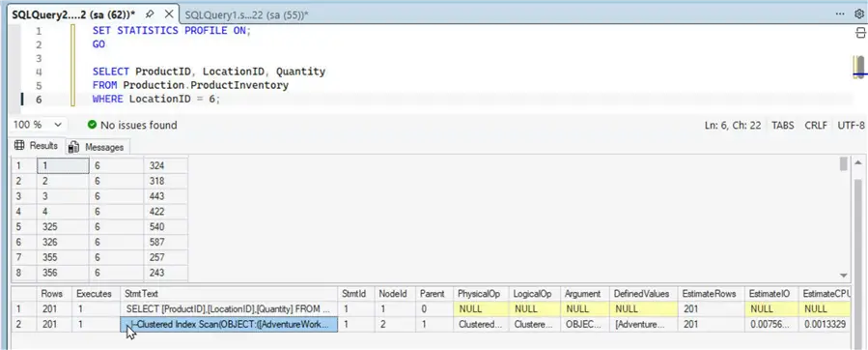Select the Clustered Index Scan StmtText cell

coord(229,325)
